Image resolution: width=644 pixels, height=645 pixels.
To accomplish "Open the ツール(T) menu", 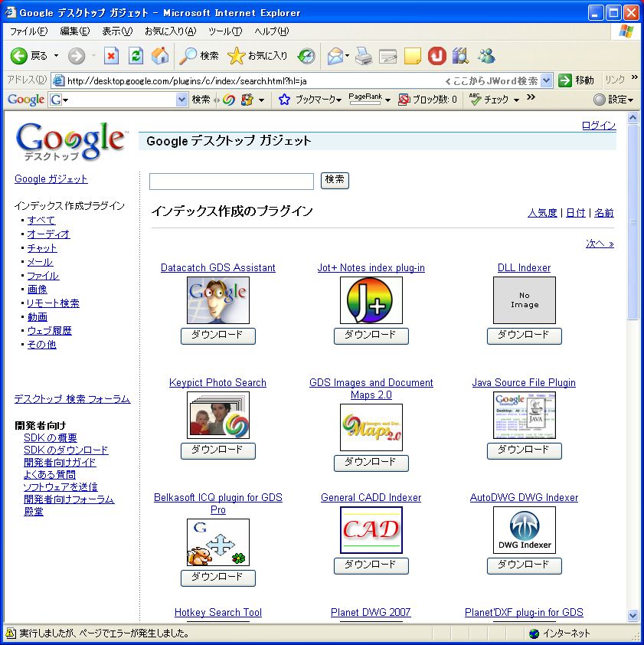I will pyautogui.click(x=224, y=31).
